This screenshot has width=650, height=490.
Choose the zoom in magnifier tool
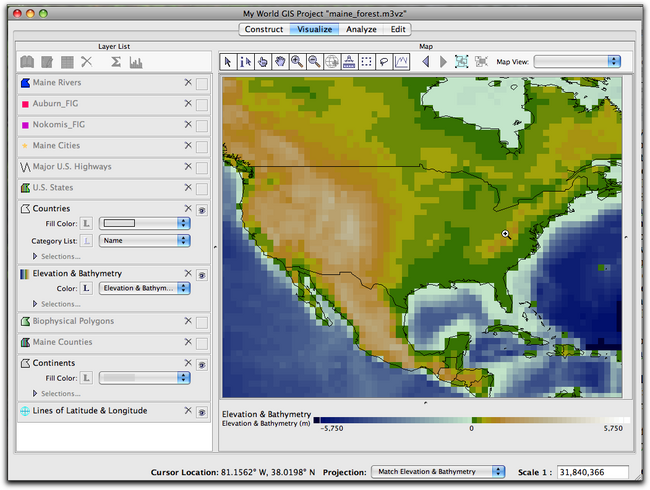[296, 62]
